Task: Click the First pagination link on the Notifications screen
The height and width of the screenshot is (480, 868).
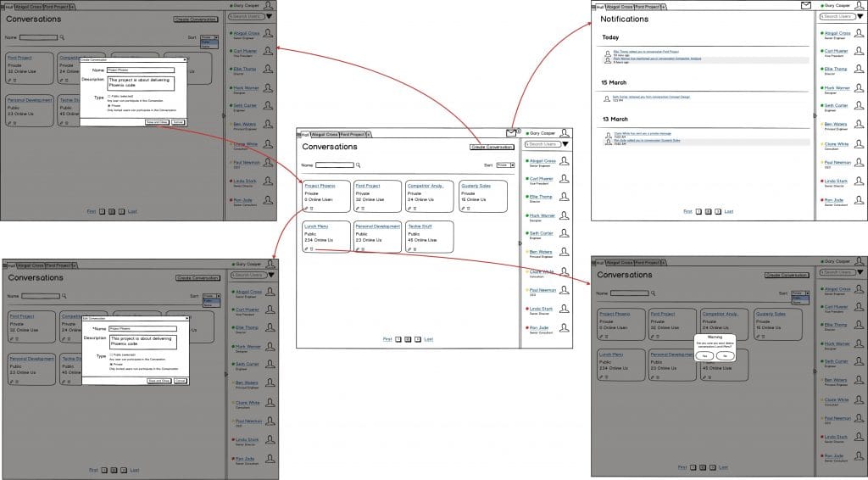Action: pos(687,211)
